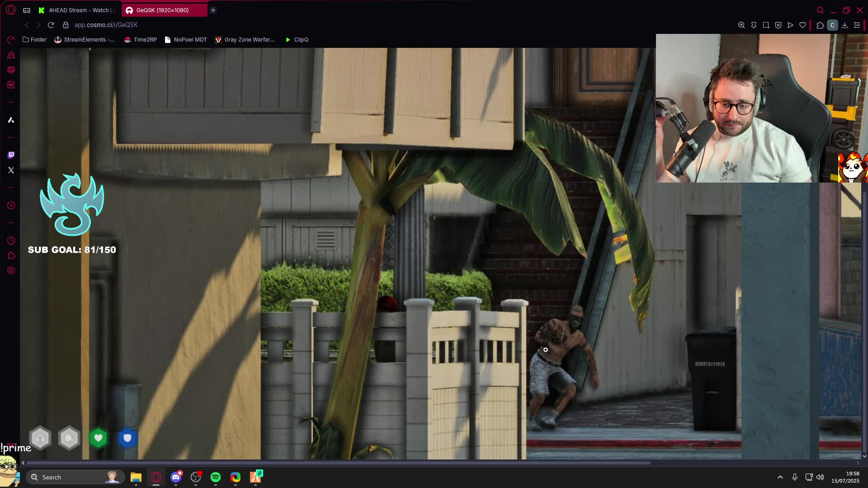Image resolution: width=868 pixels, height=488 pixels.
Task: Open the downloads icon
Action: (x=844, y=25)
